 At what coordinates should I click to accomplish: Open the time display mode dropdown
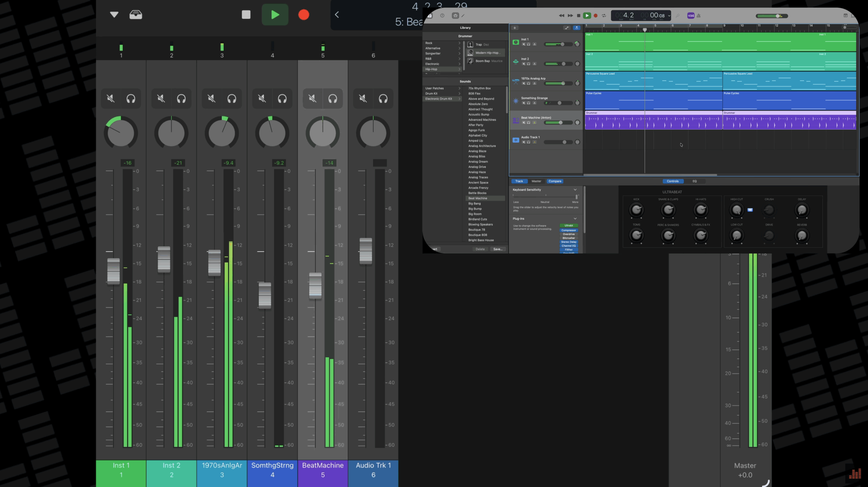pos(669,16)
